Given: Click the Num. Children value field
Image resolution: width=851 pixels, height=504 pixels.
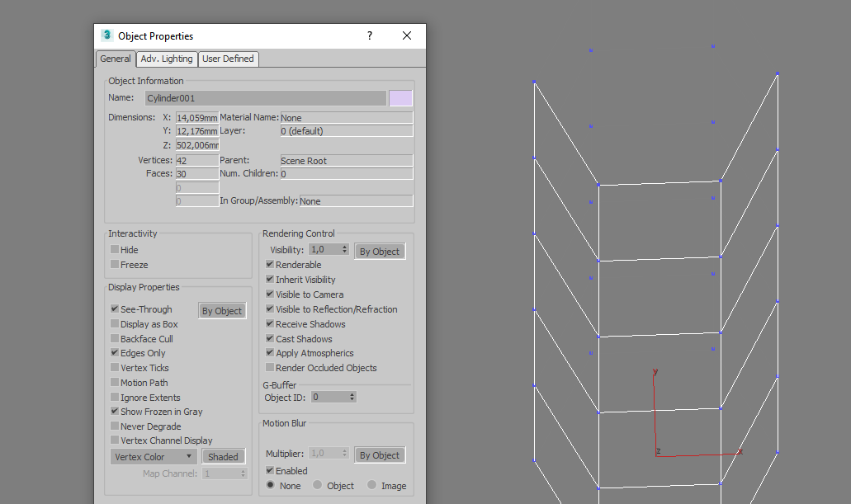Looking at the screenshot, I should tap(347, 173).
